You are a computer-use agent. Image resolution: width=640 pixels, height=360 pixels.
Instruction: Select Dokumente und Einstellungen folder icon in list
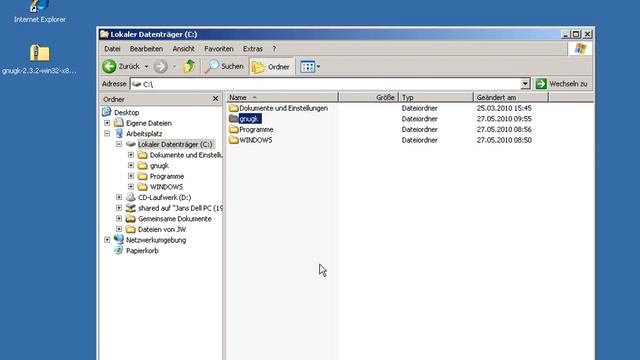pos(233,108)
